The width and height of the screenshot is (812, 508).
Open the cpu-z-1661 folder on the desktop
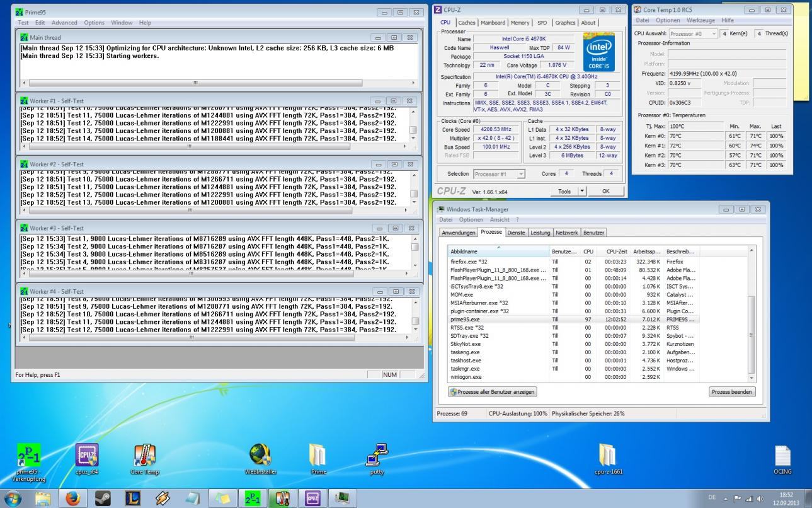(x=607, y=455)
